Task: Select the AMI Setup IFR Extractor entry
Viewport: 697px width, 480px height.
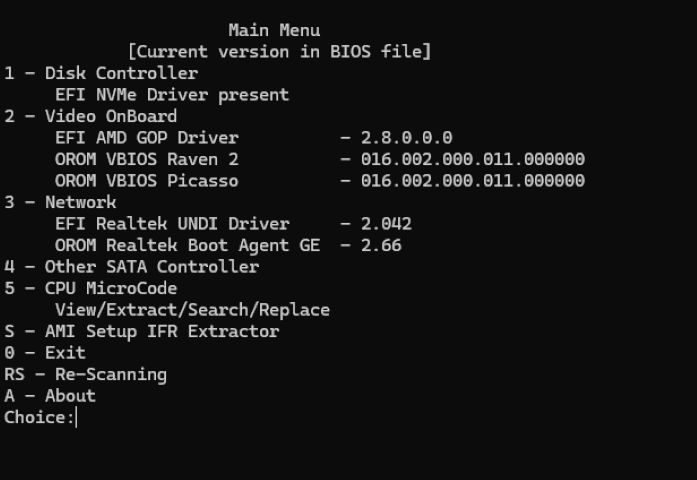Action: 142,331
